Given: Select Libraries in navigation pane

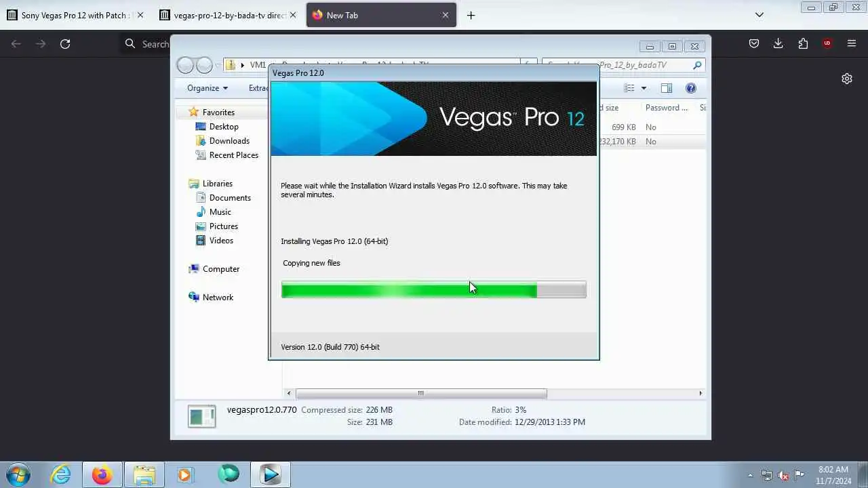Looking at the screenshot, I should (217, 184).
